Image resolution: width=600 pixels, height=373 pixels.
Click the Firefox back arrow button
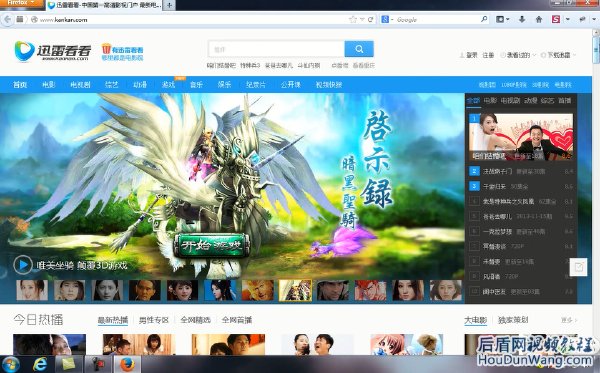coord(7,19)
